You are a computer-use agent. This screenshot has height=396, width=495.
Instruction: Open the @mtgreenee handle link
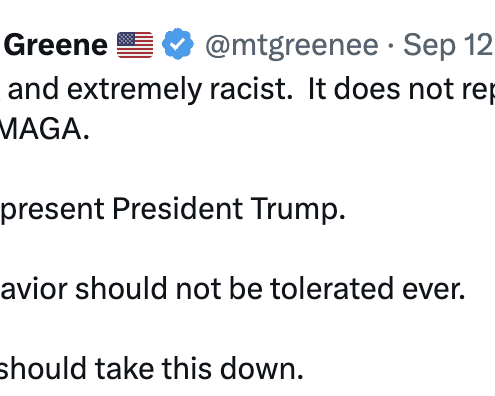click(x=292, y=46)
